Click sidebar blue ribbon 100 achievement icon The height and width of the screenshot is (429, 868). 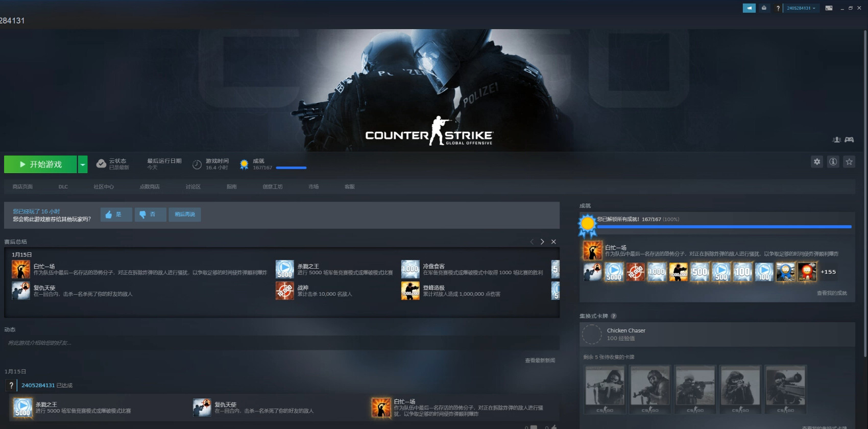785,272
